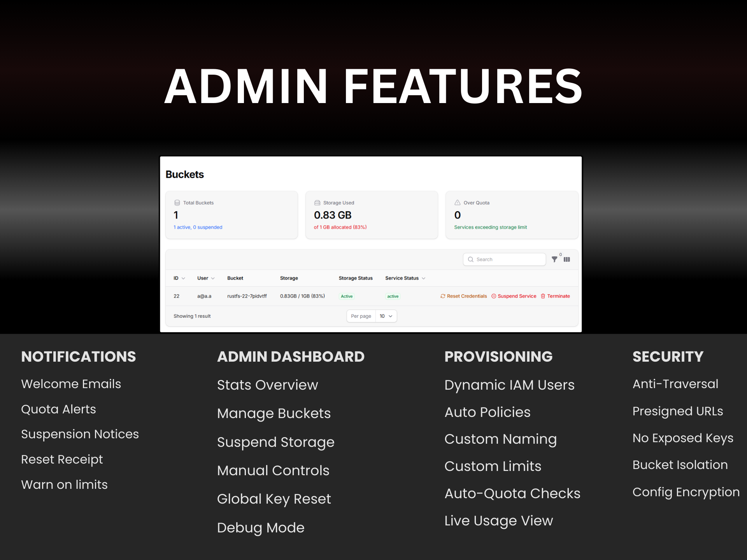Click the Suspend Service link
The image size is (747, 560).
tap(517, 296)
